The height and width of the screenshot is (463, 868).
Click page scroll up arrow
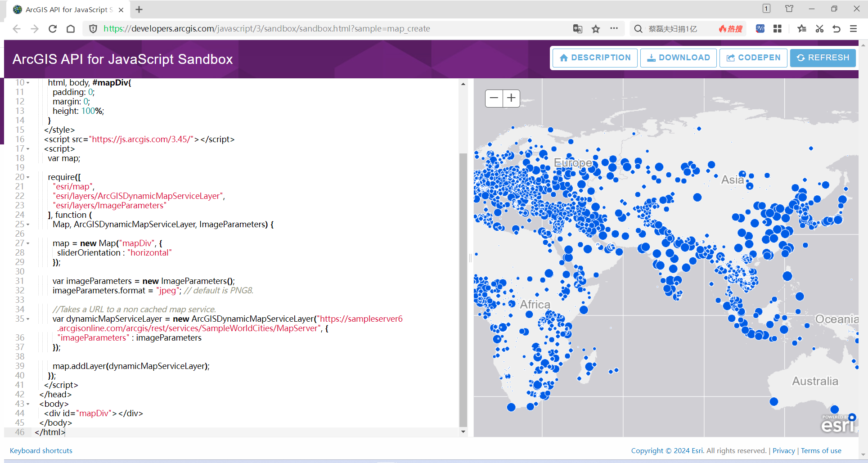pyautogui.click(x=863, y=45)
